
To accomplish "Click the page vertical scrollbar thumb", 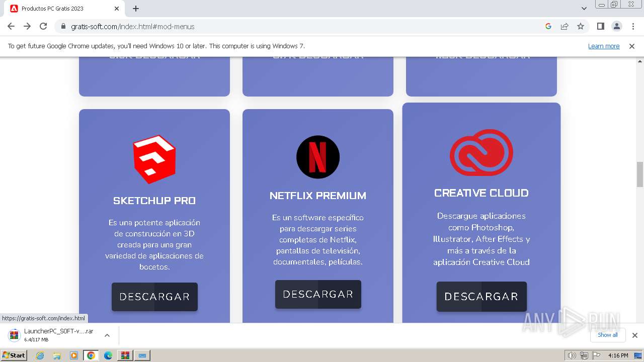I will pyautogui.click(x=640, y=174).
